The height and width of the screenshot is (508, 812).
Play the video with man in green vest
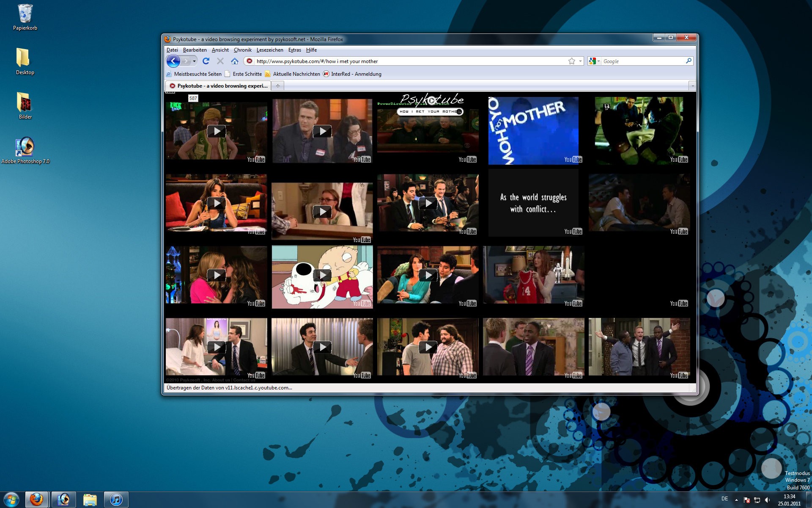click(217, 131)
